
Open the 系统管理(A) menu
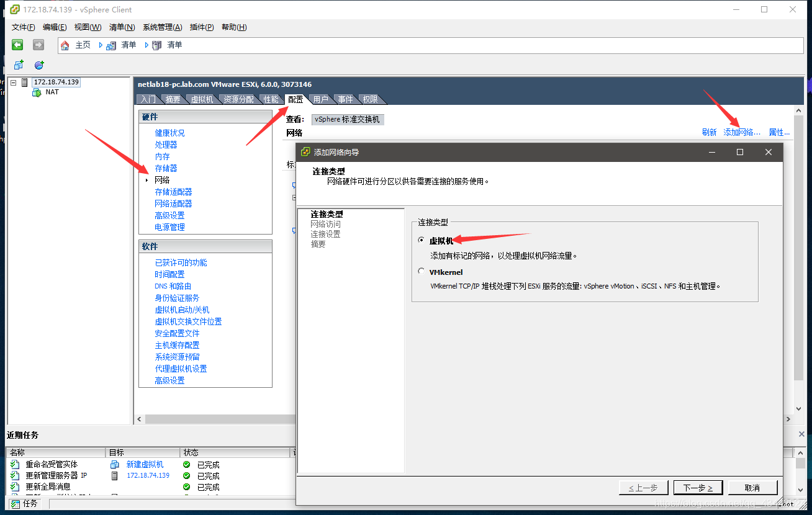tap(162, 27)
